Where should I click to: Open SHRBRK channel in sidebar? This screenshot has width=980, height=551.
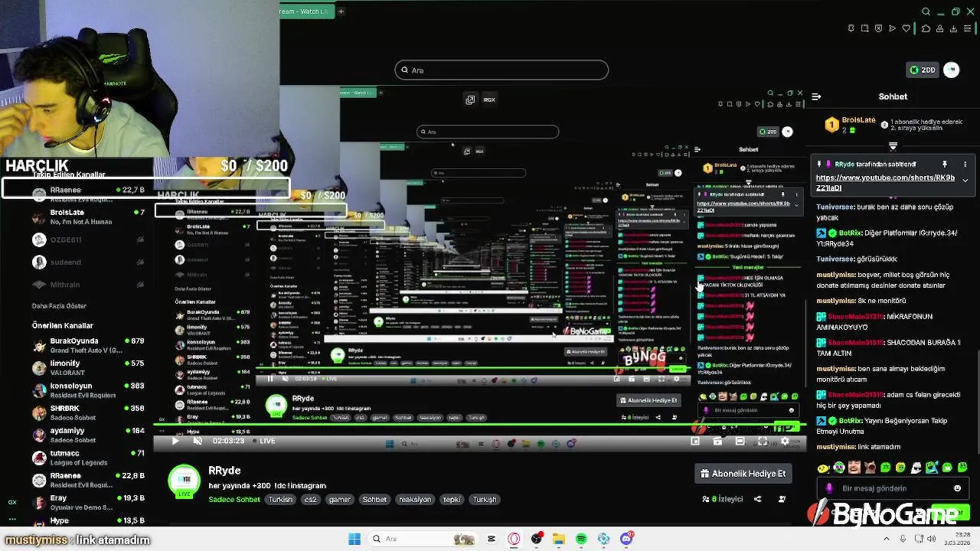pyautogui.click(x=88, y=412)
